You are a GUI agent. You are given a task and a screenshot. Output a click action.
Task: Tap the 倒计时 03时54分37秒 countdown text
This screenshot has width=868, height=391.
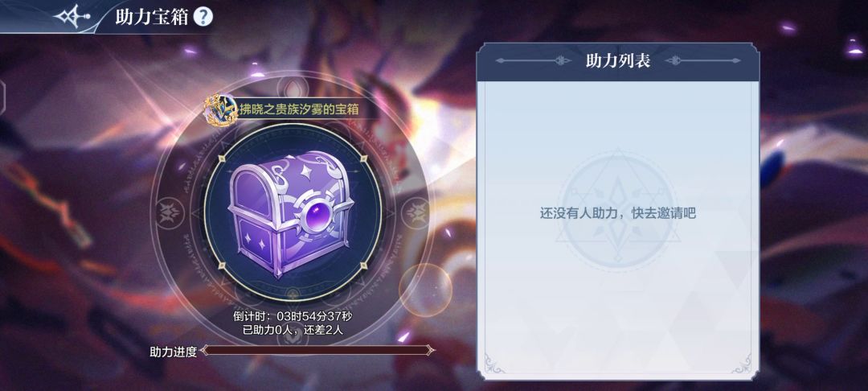293,317
